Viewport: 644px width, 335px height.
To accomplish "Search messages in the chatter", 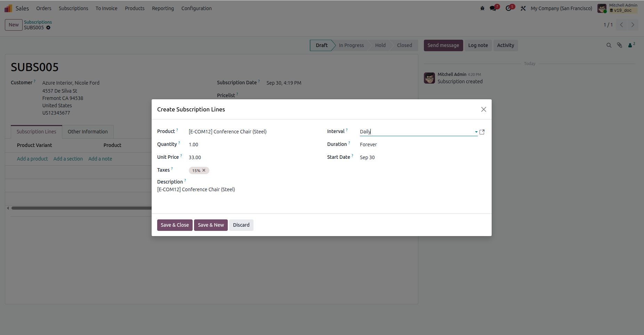I will (x=609, y=45).
